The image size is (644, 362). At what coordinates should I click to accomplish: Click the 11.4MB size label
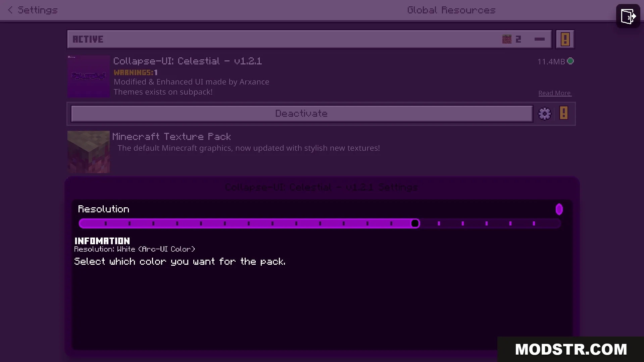coord(551,62)
